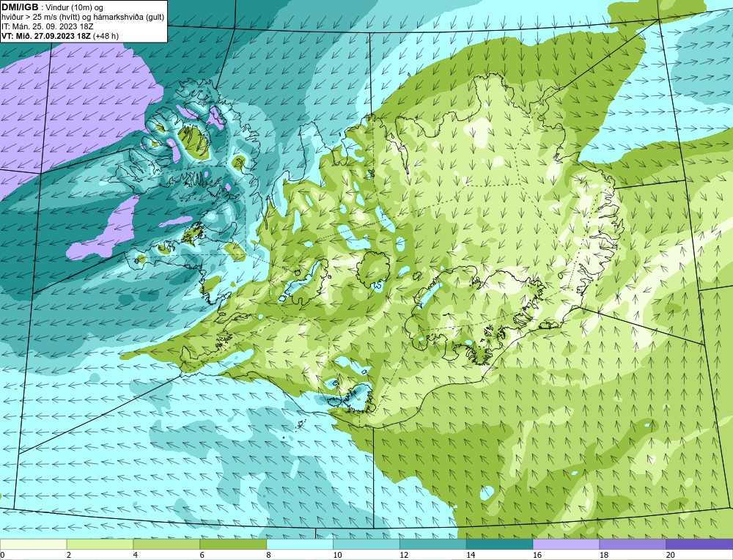Viewport: 733px width, 560px height.
Task: Click the 'DMI/IGB' title text
Action: 20,7
